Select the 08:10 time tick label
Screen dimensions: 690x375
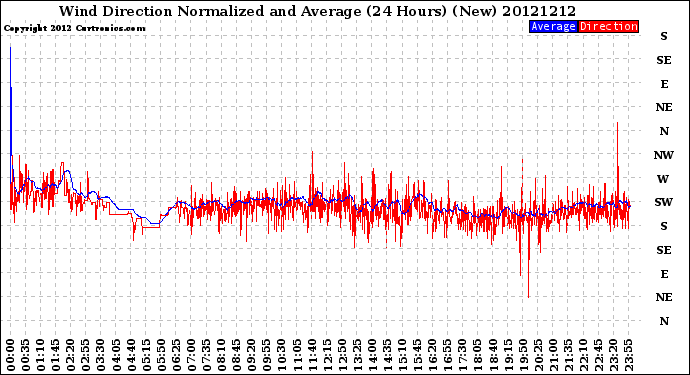click(x=221, y=355)
